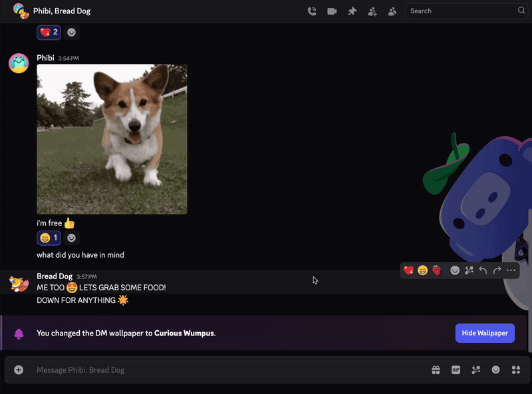532x394 pixels.
Task: Open the emoji picker from the message toolbar
Action: tap(455, 270)
